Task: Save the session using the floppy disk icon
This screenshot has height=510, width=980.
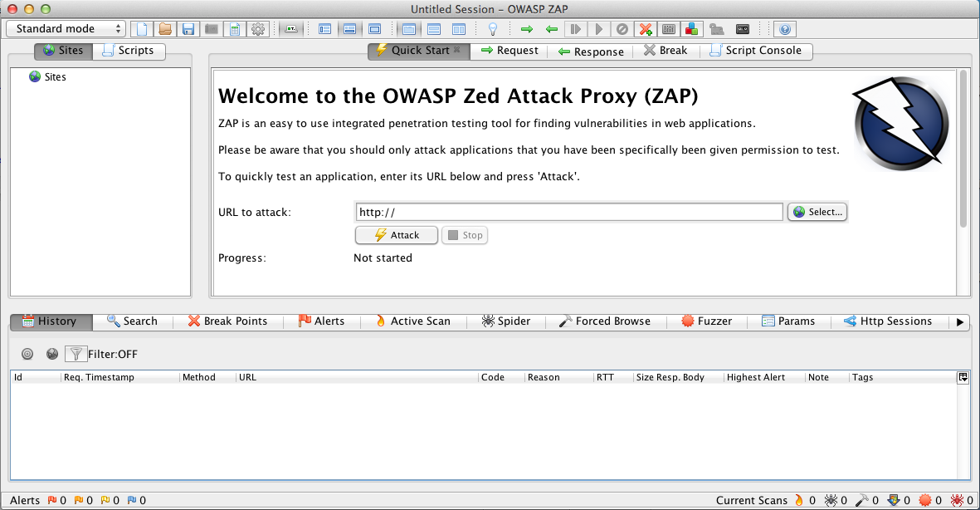Action: 188,29
